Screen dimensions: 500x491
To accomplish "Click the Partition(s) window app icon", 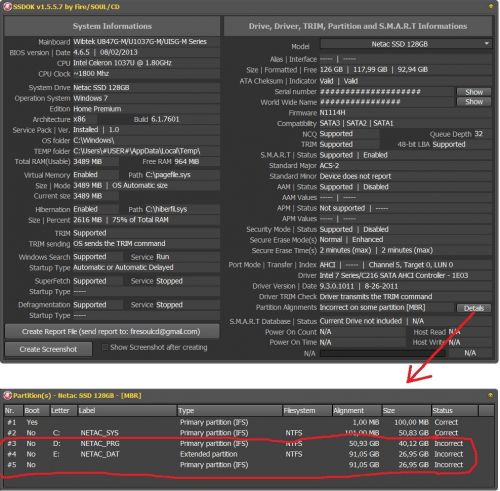I will 7,396.
